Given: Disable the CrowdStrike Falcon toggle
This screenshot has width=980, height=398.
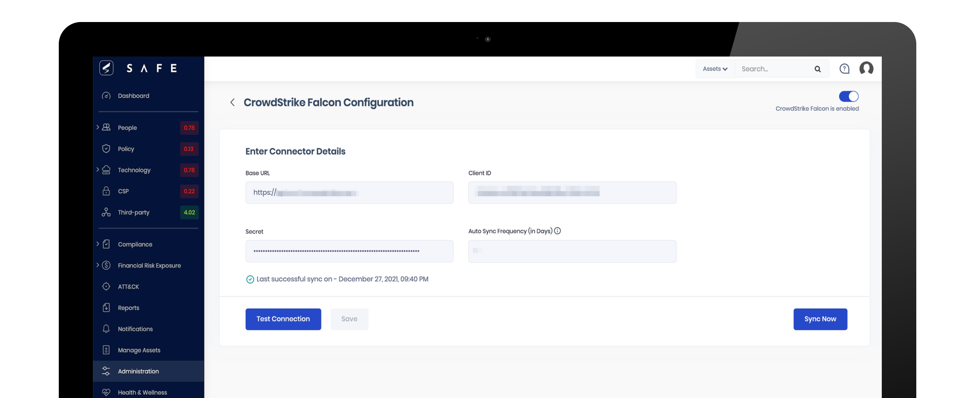Looking at the screenshot, I should [x=848, y=96].
